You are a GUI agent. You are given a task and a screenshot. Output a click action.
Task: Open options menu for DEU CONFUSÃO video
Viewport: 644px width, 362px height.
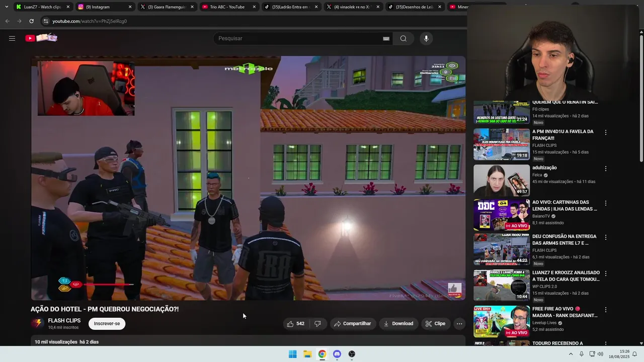point(606,237)
